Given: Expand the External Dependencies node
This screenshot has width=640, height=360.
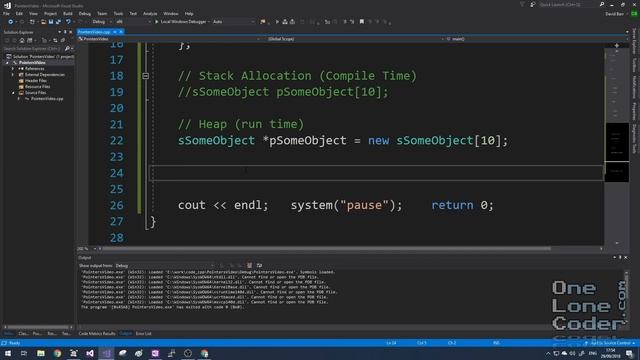Looking at the screenshot, I should 13,75.
